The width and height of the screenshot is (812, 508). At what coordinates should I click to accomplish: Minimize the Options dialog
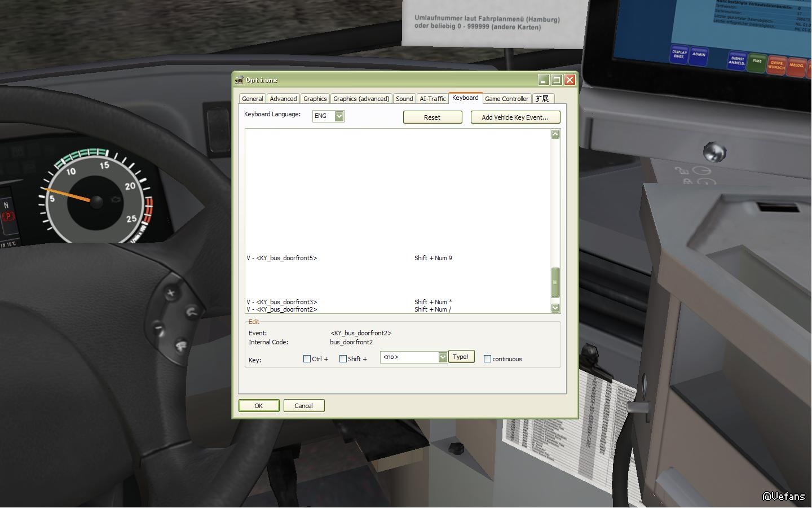[544, 80]
